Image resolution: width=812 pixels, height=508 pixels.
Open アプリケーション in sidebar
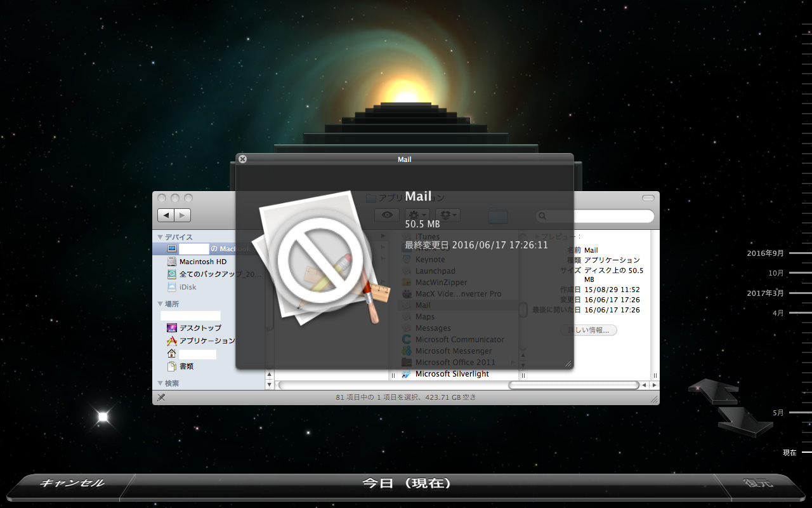pyautogui.click(x=206, y=341)
